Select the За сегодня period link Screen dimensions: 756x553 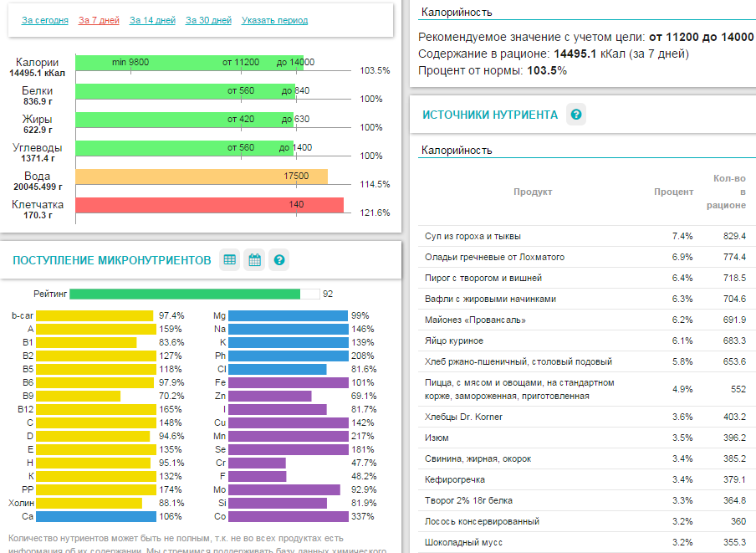click(45, 20)
